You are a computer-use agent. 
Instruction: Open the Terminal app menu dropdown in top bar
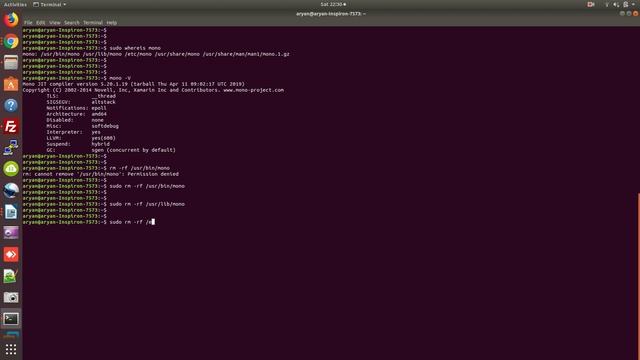tap(50, 4)
